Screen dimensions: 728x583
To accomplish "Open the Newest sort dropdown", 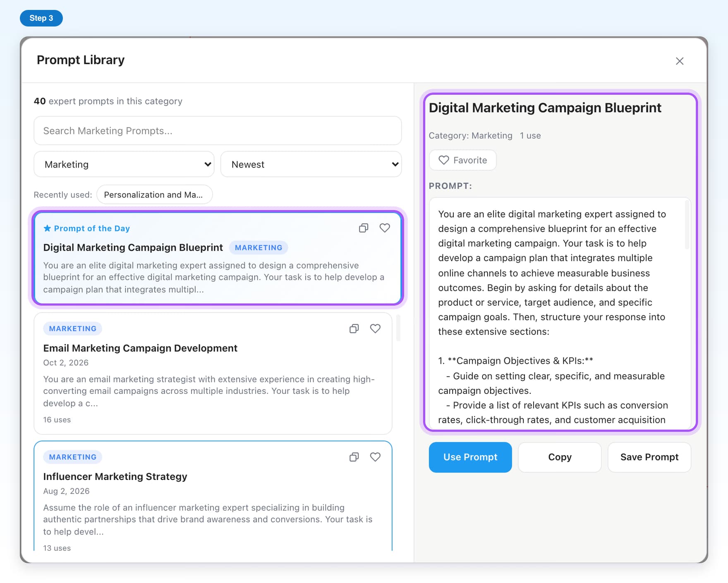I will point(311,164).
